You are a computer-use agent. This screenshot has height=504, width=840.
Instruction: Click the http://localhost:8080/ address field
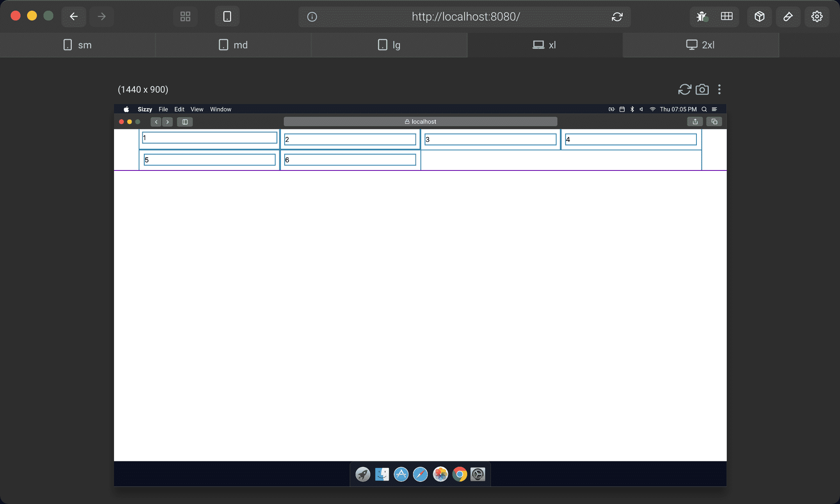point(465,17)
